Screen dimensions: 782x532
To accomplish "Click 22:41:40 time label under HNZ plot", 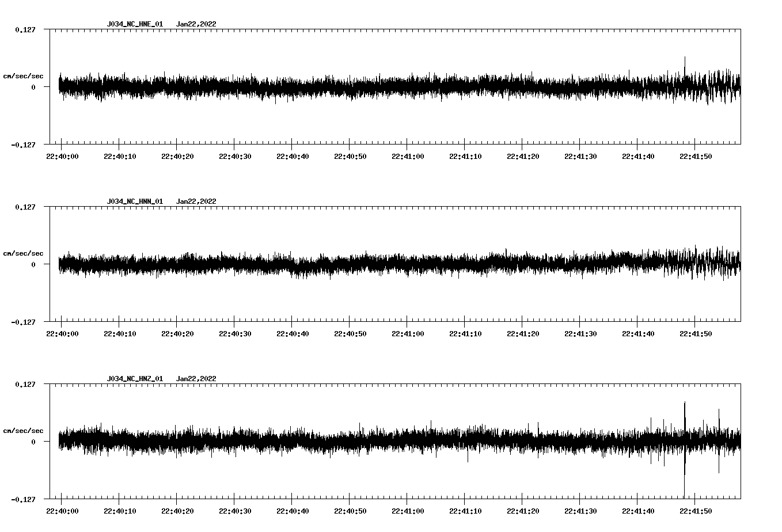I will tap(638, 511).
